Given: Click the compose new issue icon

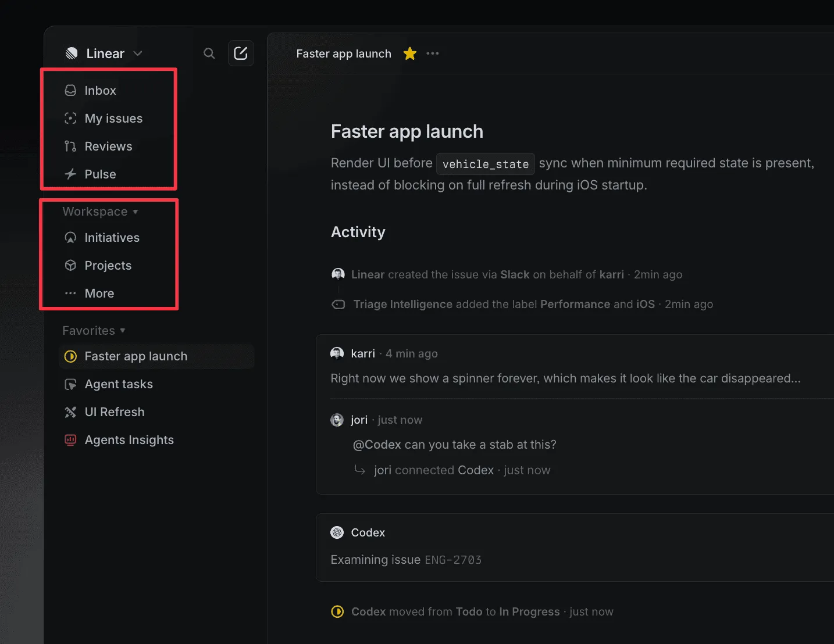Looking at the screenshot, I should (241, 53).
